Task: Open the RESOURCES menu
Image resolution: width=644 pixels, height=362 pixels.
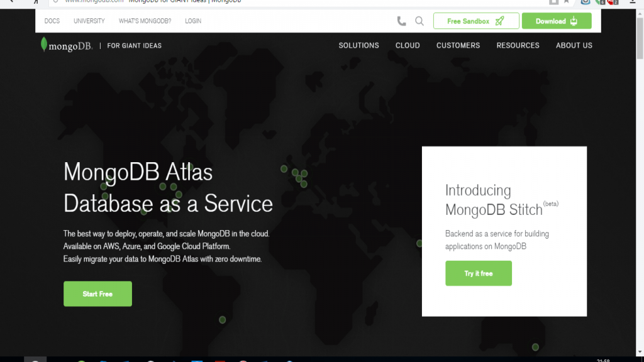Action: click(x=518, y=45)
